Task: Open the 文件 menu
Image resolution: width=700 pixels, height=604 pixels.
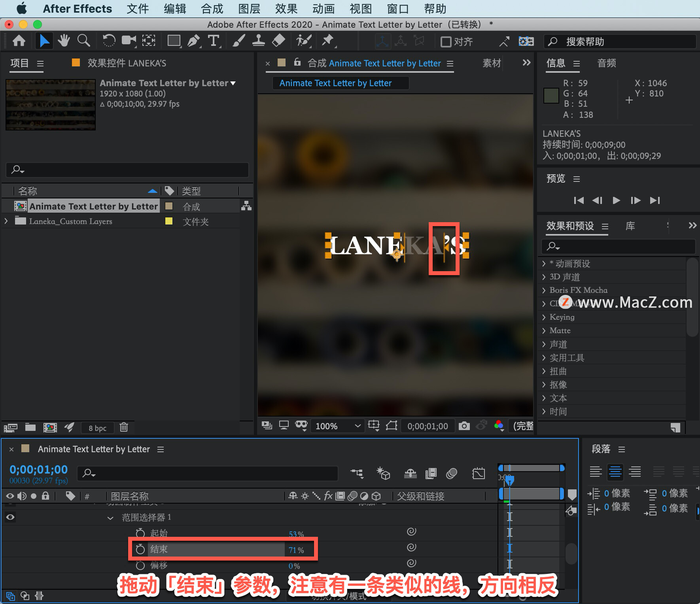Action: (x=138, y=9)
